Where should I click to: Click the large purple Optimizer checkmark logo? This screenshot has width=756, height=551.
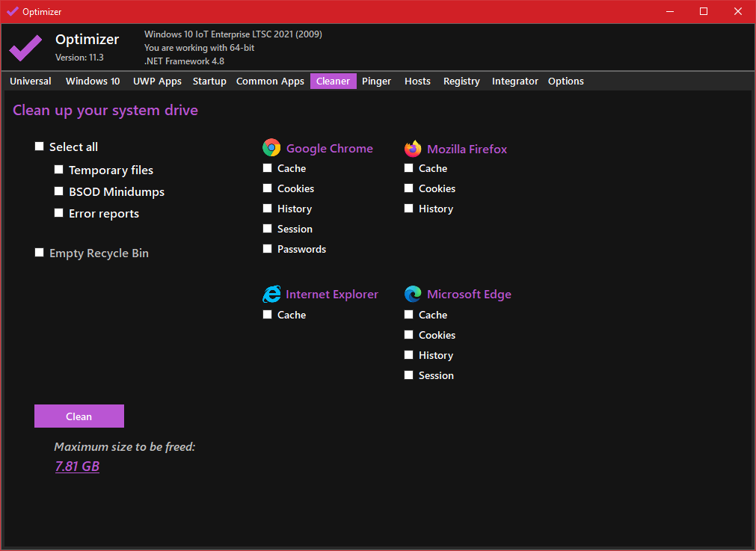[25, 48]
